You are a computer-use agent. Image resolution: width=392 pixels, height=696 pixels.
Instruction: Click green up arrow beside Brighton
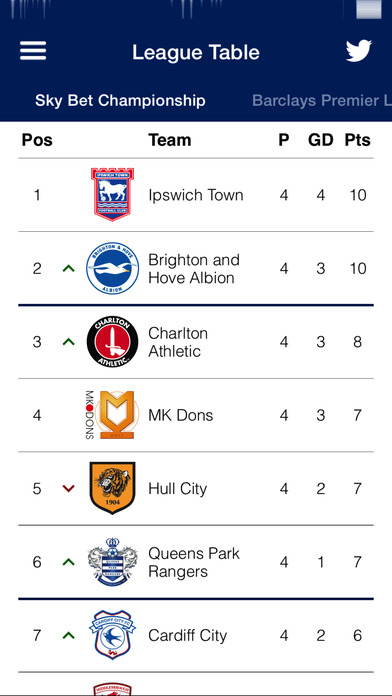68,268
